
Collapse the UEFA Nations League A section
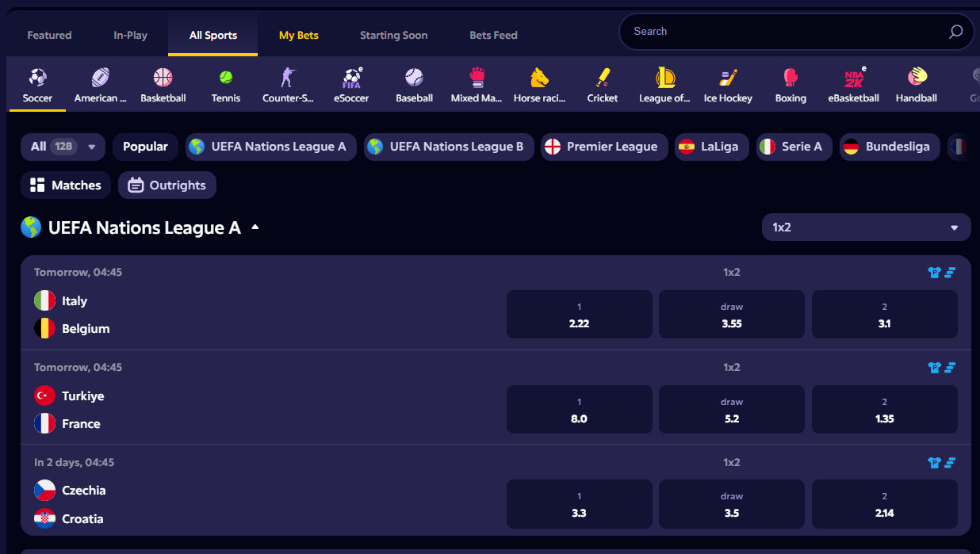point(255,227)
